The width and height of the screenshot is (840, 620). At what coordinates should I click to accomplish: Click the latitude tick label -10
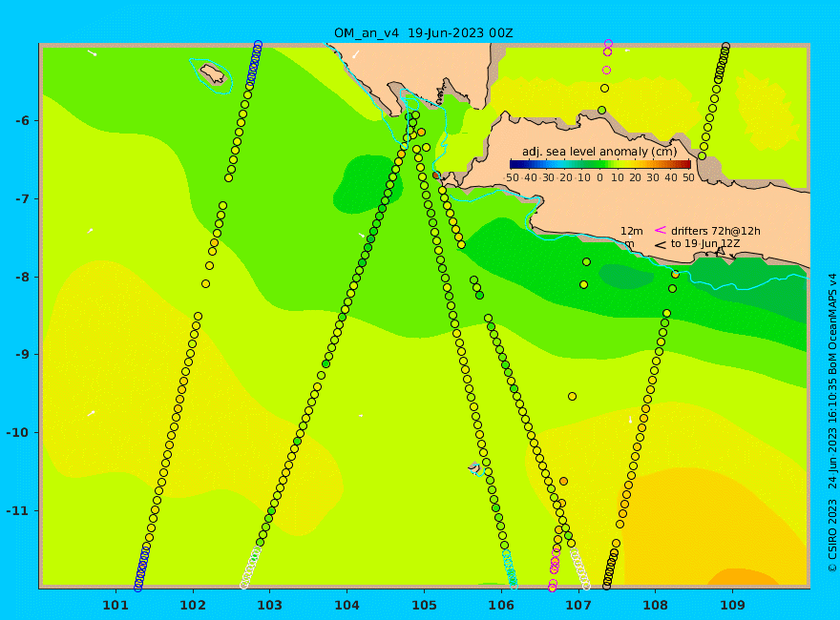click(18, 433)
